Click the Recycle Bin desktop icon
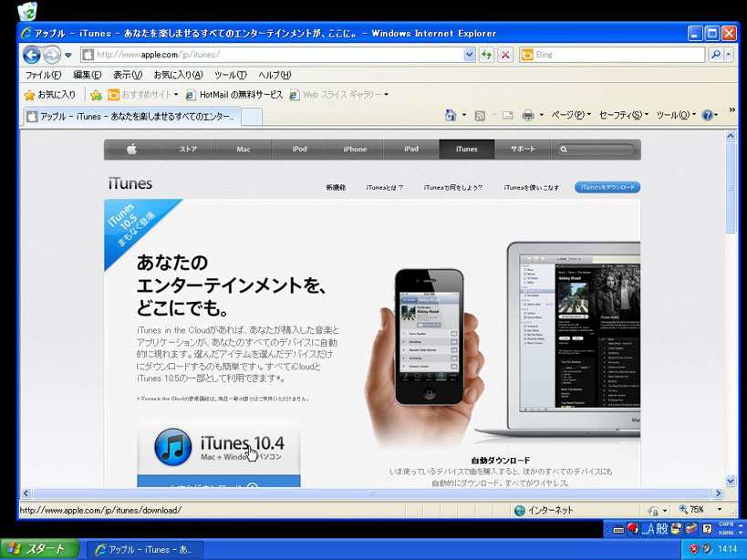Image resolution: width=747 pixels, height=560 pixels. 27,12
